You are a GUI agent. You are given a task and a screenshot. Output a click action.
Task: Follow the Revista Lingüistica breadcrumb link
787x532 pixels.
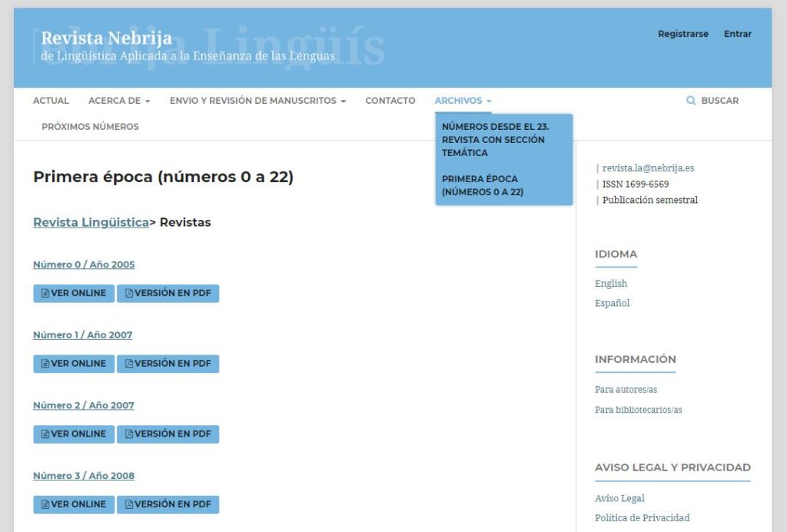tap(91, 222)
